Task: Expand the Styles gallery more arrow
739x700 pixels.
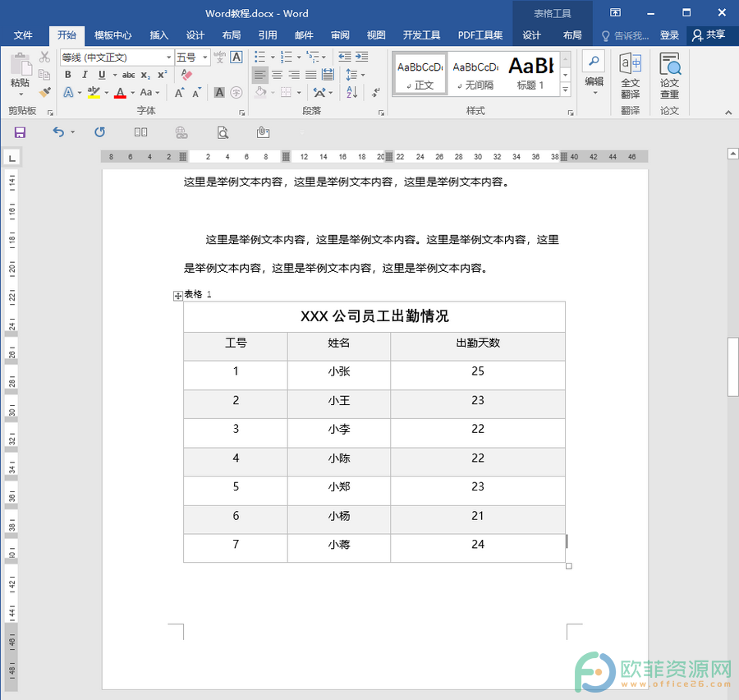Action: point(566,90)
